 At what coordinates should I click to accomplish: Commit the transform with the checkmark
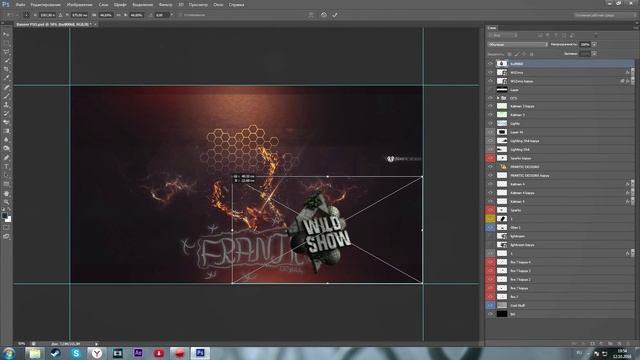click(335, 15)
